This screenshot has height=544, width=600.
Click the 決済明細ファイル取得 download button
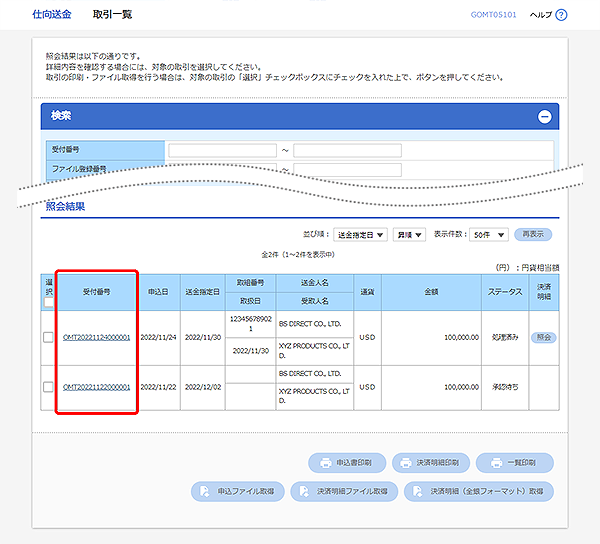pyautogui.click(x=343, y=491)
